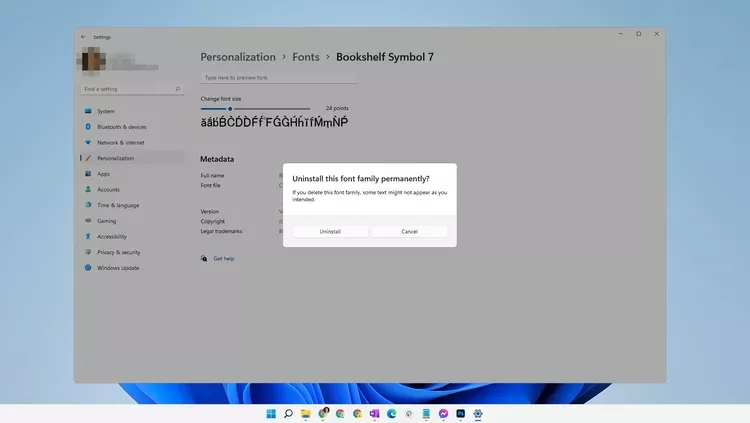Open Slack from the taskbar
750x423 pixels.
(x=409, y=414)
